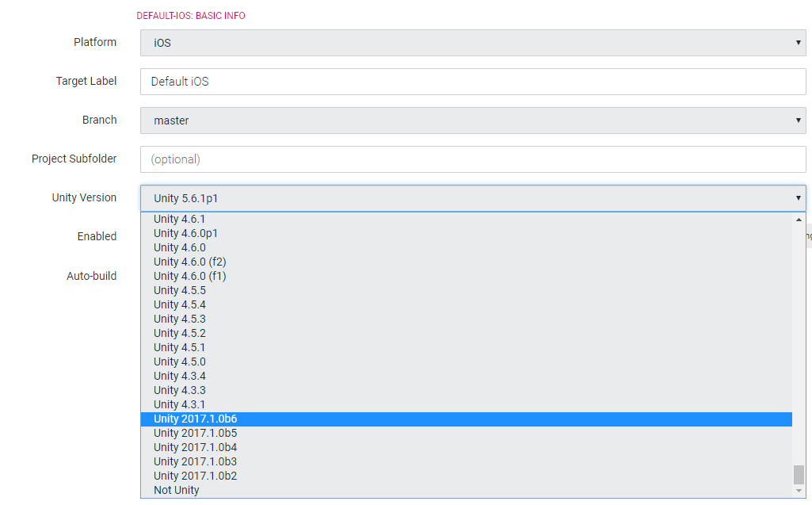The image size is (812, 505).
Task: Select highlighted Unity 2017.1.0b6 option
Action: pos(466,419)
